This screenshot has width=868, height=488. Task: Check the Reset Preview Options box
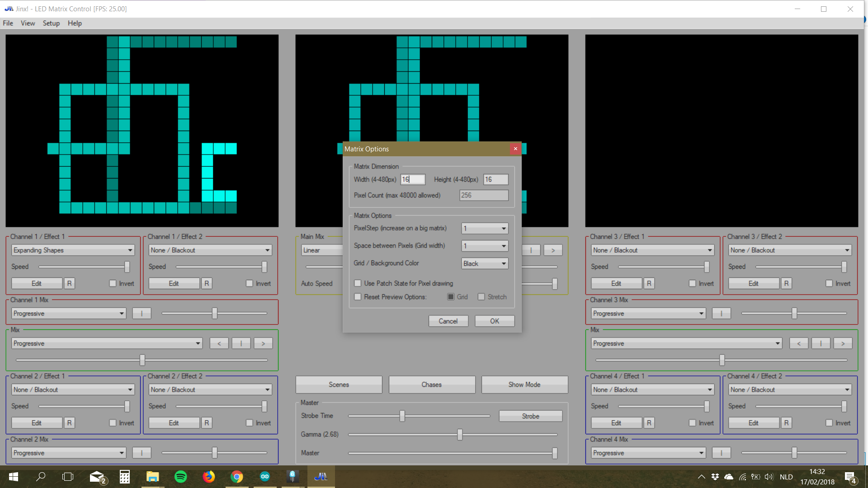(x=358, y=297)
